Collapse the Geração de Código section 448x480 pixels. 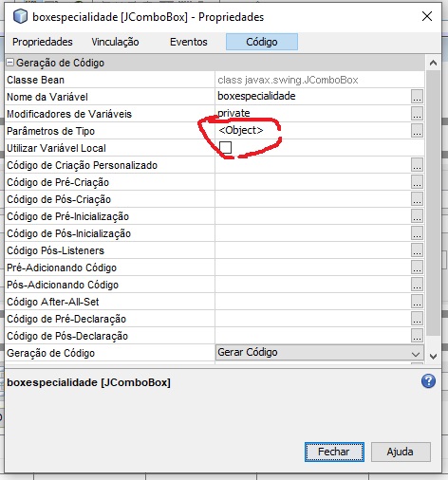[10, 63]
